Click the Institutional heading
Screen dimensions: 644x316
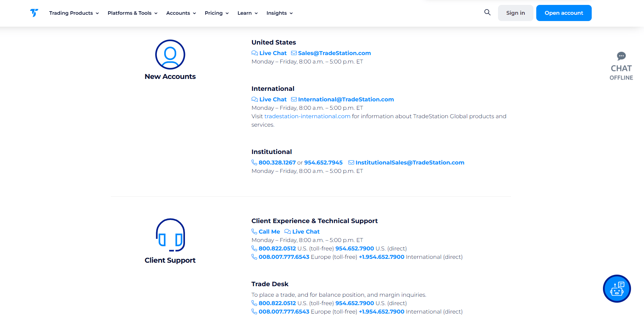pyautogui.click(x=272, y=152)
